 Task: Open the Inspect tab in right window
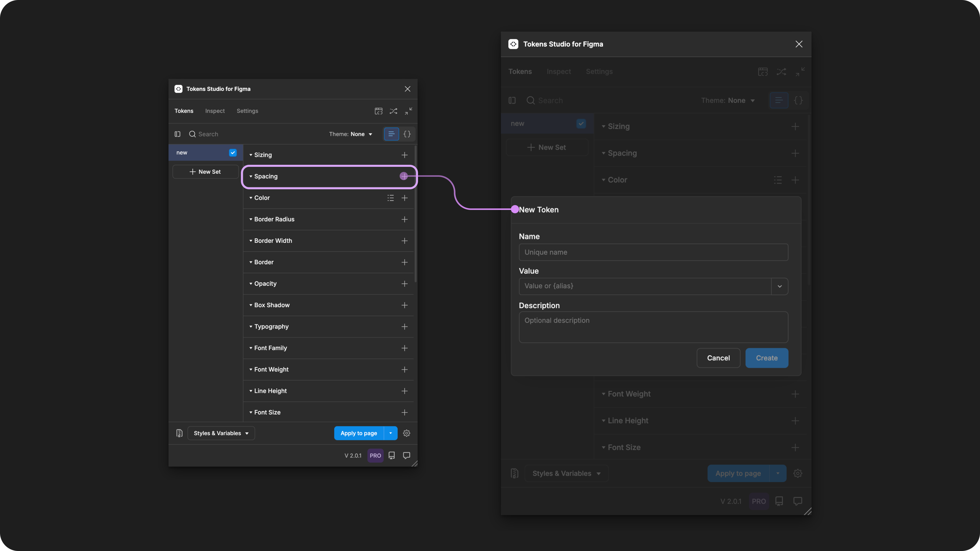[x=558, y=71]
